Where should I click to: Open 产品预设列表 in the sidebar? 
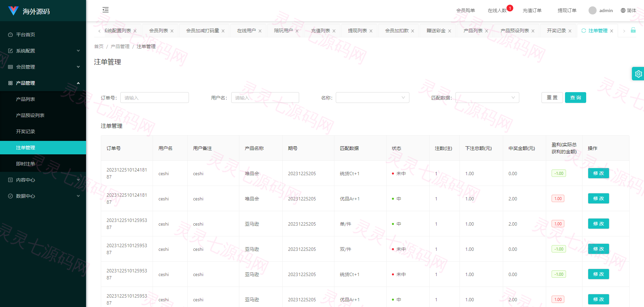[43, 115]
